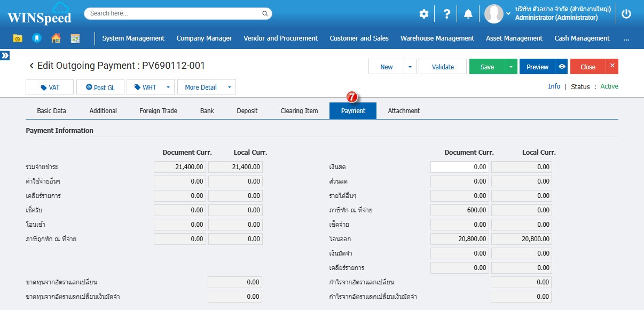The image size is (644, 310).
Task: Click the Validate button
Action: [443, 67]
